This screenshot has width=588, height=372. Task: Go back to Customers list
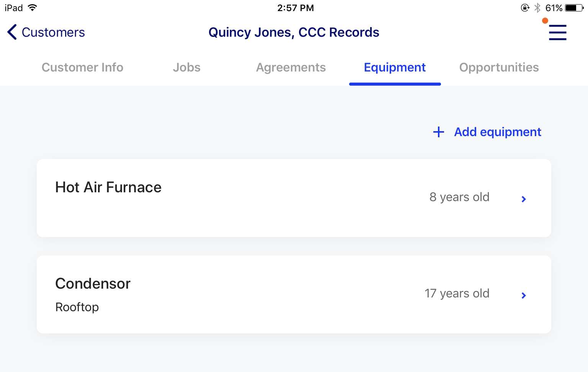[x=53, y=32]
